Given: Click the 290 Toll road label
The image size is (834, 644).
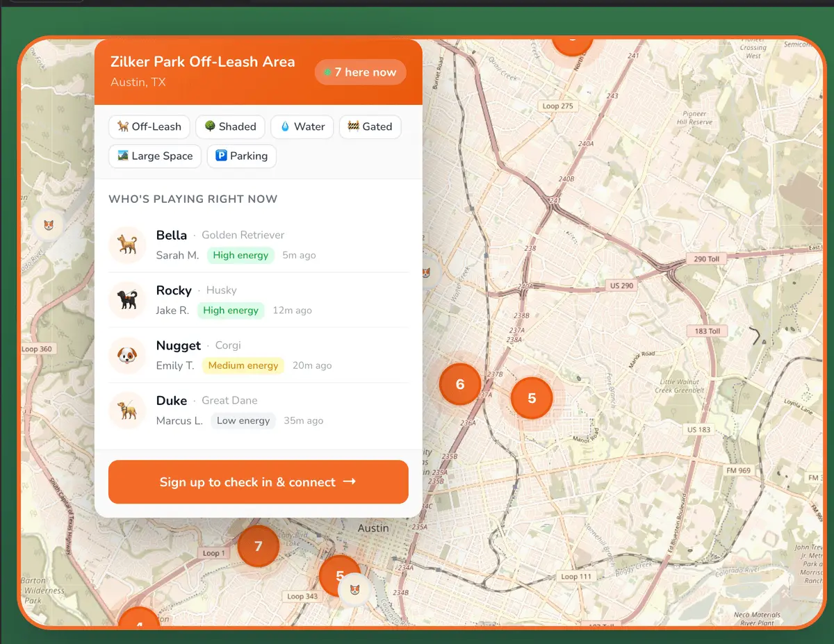Looking at the screenshot, I should [706, 258].
